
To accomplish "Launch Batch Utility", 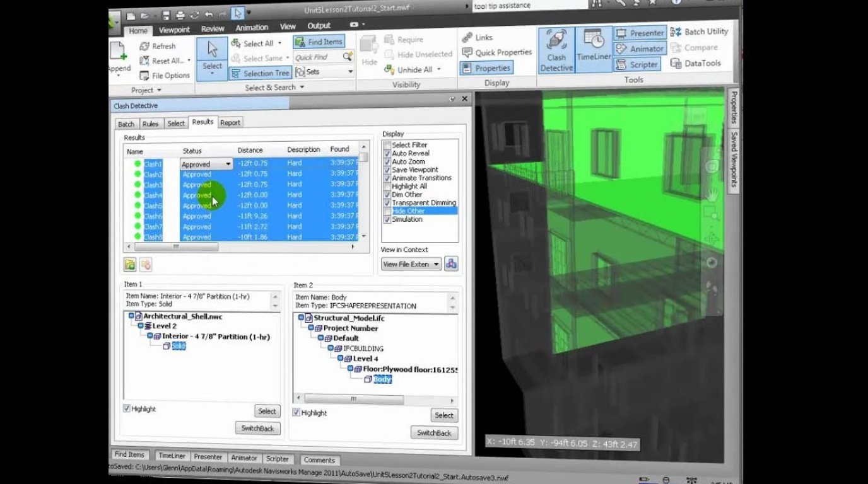I will coord(699,32).
